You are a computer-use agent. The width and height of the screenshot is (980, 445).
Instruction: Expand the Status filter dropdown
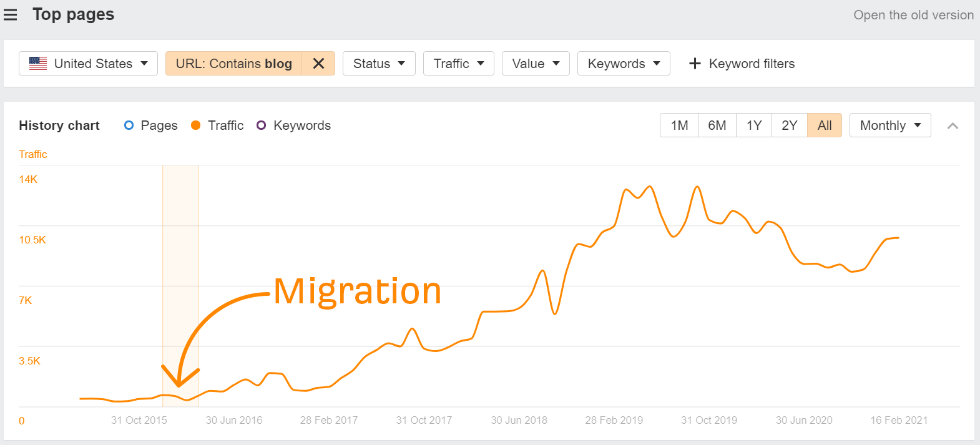[x=379, y=64]
